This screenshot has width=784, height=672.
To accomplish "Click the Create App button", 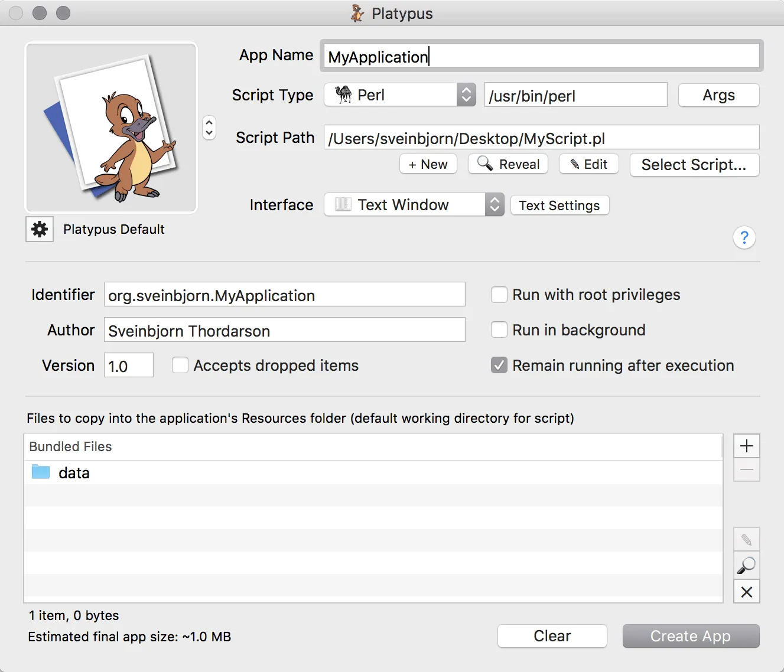I will coord(691,636).
